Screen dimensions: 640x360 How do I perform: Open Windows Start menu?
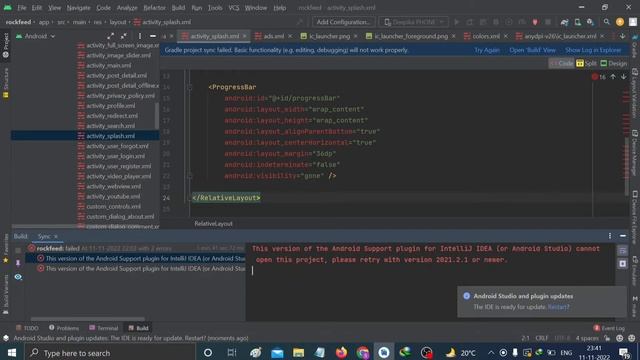coord(12,353)
